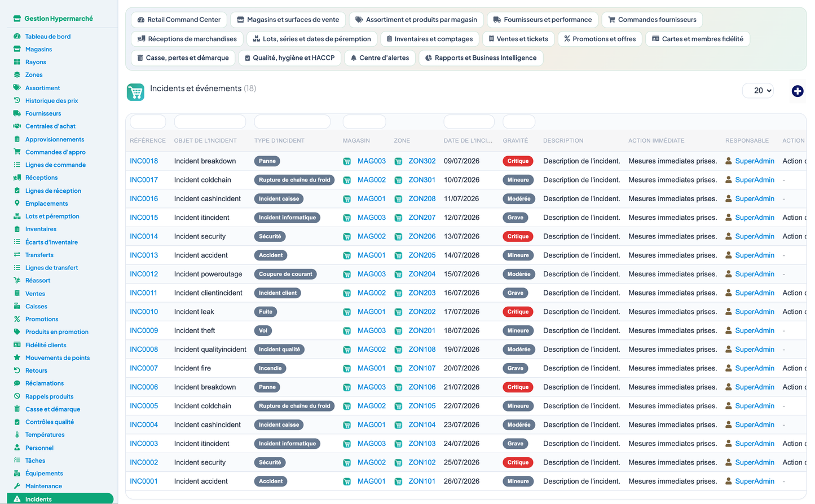The width and height of the screenshot is (815, 504).
Task: Click the Historique des prix icon
Action: (17, 100)
